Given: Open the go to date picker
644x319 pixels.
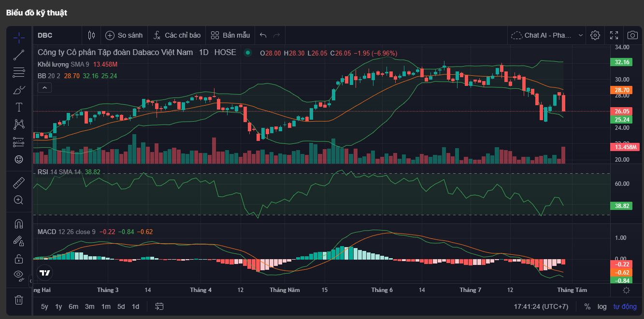Looking at the screenshot, I should tap(159, 306).
